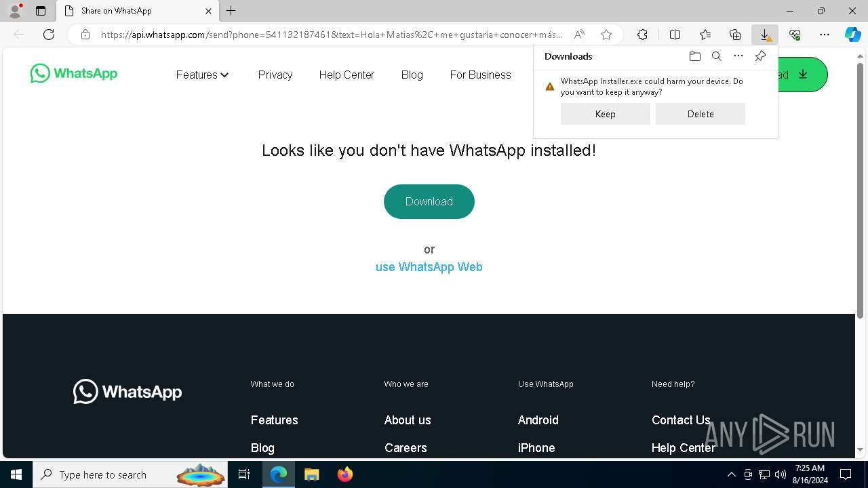Open Blog link in footer
This screenshot has width=868, height=488.
click(x=262, y=448)
